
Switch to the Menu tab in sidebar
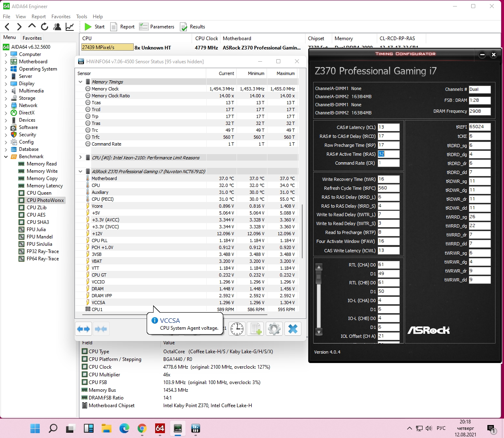pos(10,37)
